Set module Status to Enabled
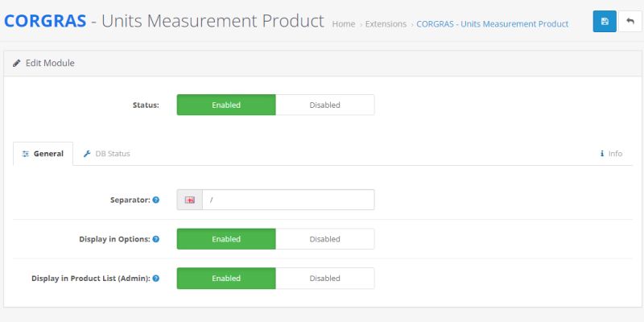 (x=226, y=105)
